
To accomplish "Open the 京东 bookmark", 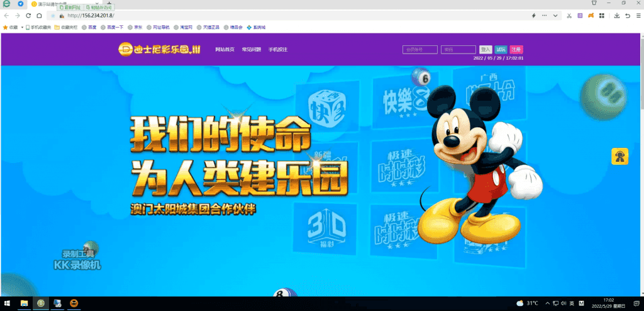I will coord(135,27).
